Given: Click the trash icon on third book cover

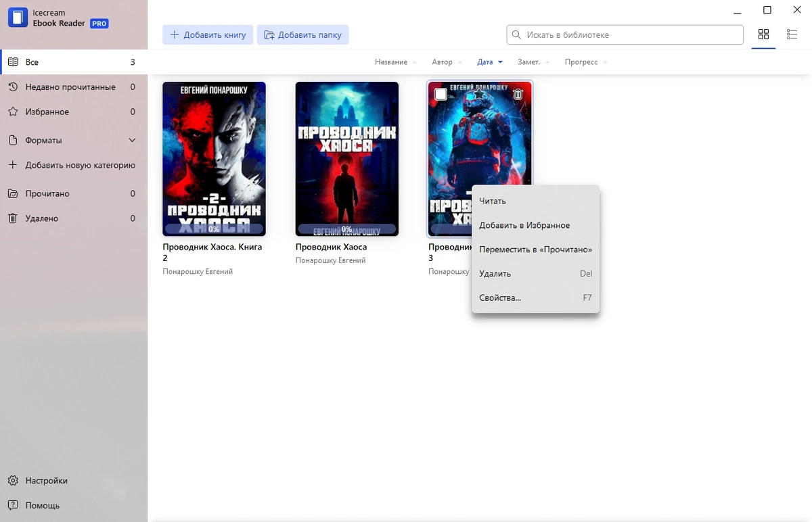Looking at the screenshot, I should point(518,95).
